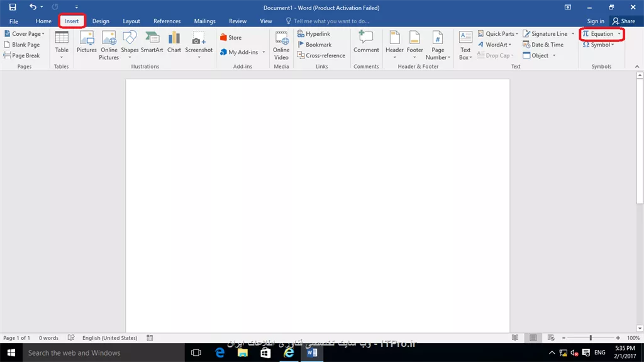The image size is (644, 362).
Task: Insert a Hyperlink
Action: click(314, 34)
